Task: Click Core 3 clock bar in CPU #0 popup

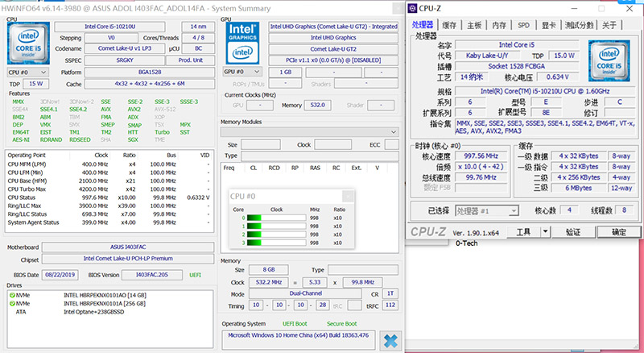Action: [276, 243]
